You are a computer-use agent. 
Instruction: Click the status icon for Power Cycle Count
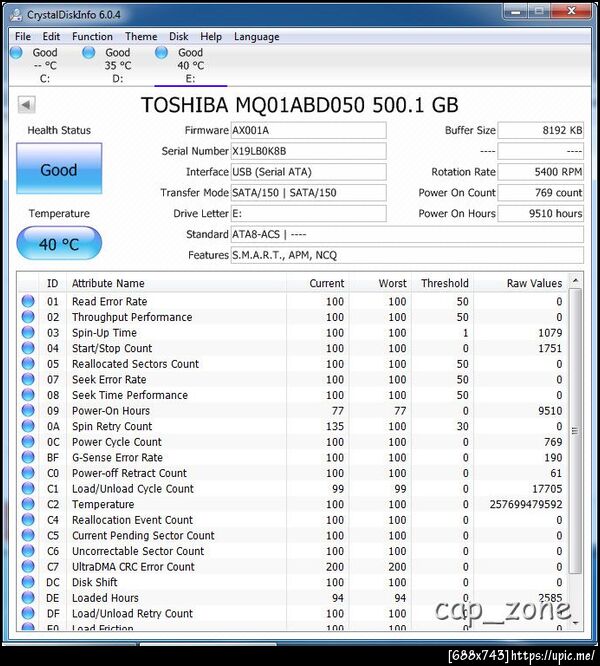pos(28,442)
